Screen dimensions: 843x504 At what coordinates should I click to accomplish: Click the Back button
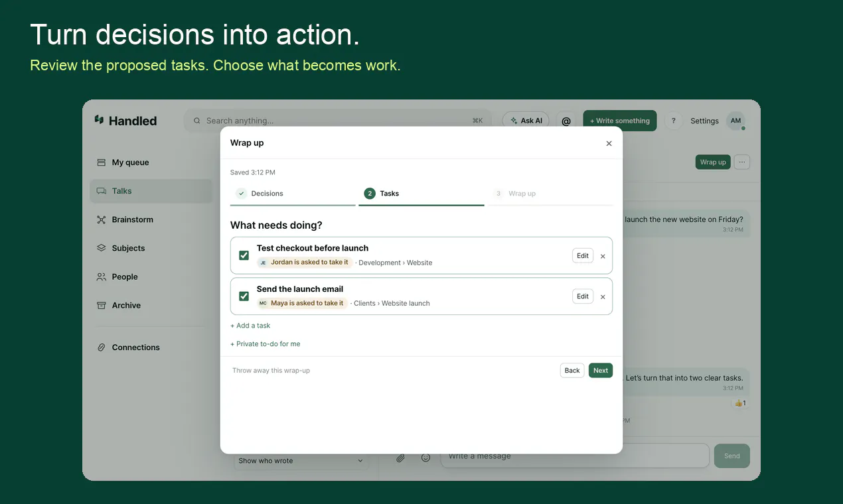click(x=572, y=371)
